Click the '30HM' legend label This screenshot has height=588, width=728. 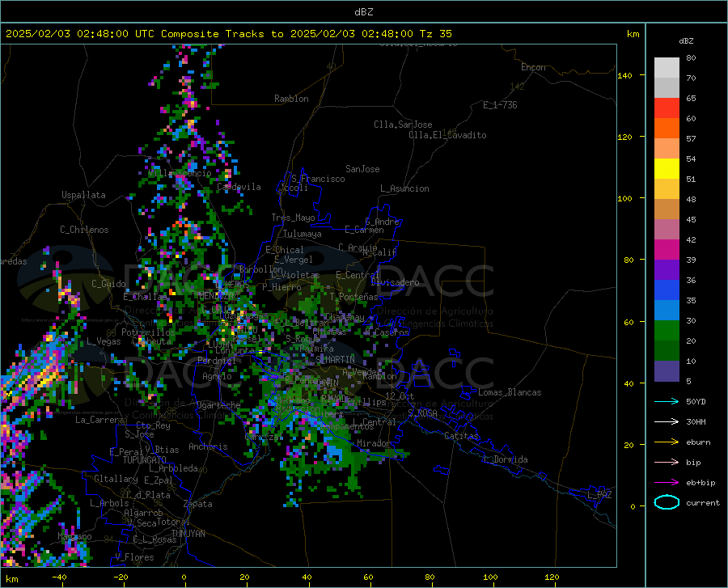pyautogui.click(x=696, y=422)
